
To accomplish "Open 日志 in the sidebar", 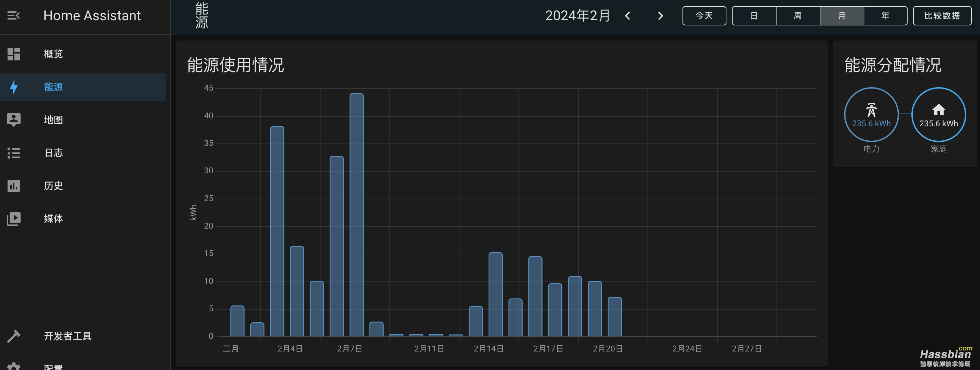I will (83, 153).
